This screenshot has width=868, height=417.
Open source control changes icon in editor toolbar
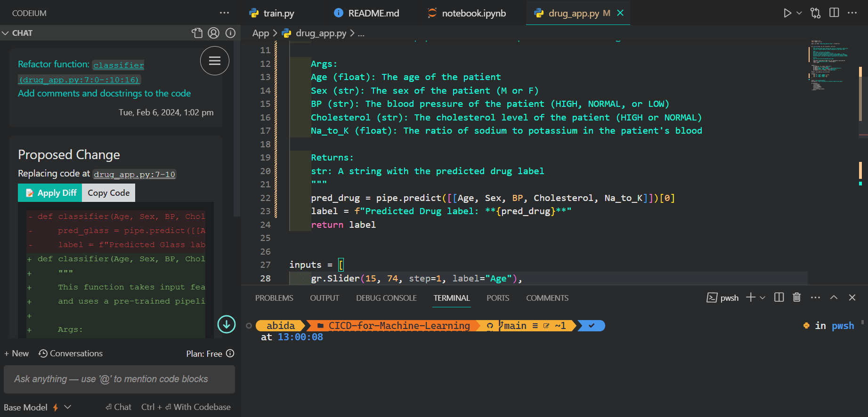[x=816, y=13]
